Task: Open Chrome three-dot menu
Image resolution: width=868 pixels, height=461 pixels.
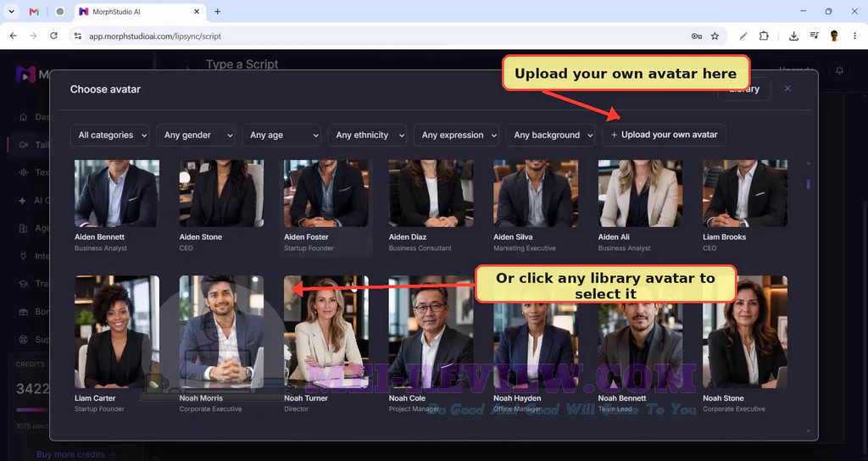Action: coord(854,36)
